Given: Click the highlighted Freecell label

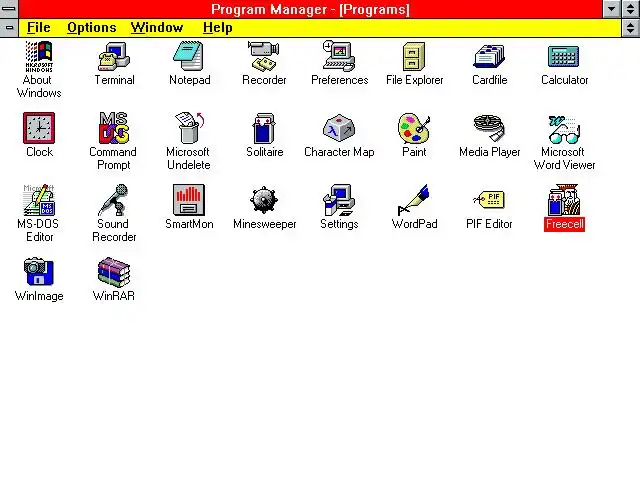Looking at the screenshot, I should pos(564,224).
